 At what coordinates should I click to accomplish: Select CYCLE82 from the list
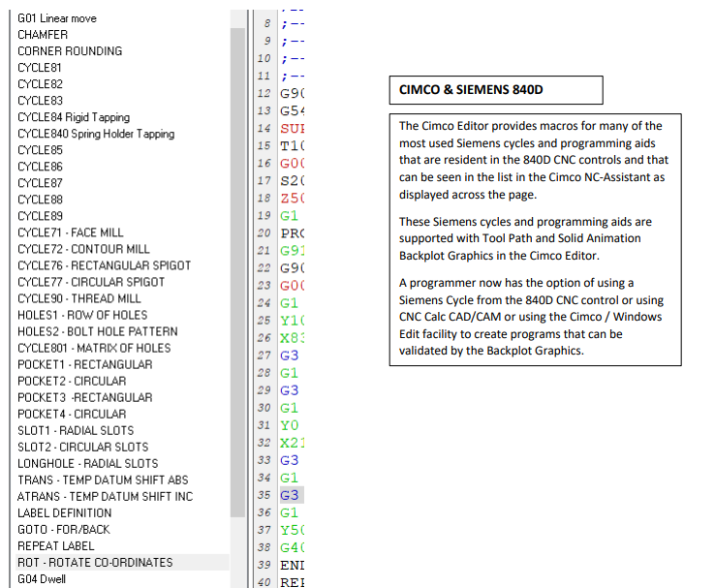40,84
